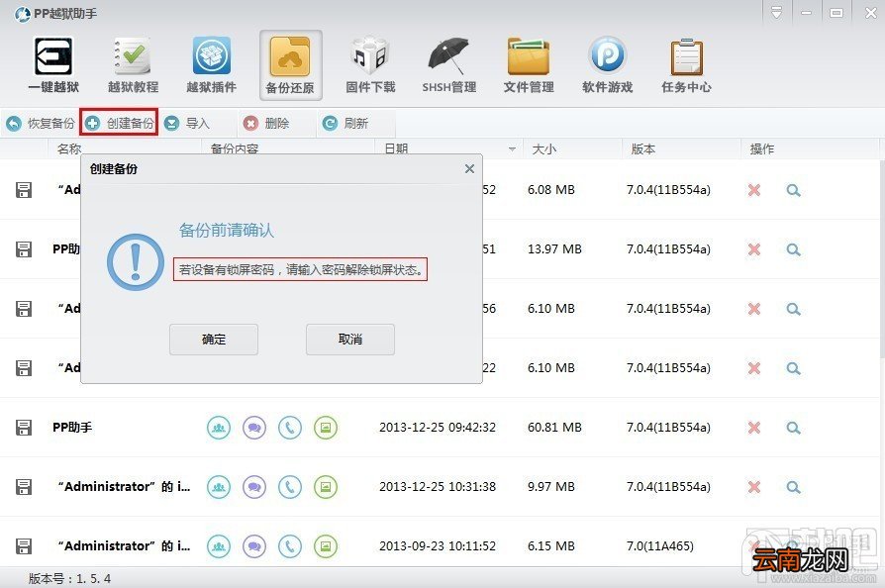Click disk icon of the 6.08 MB backup

(x=24, y=190)
